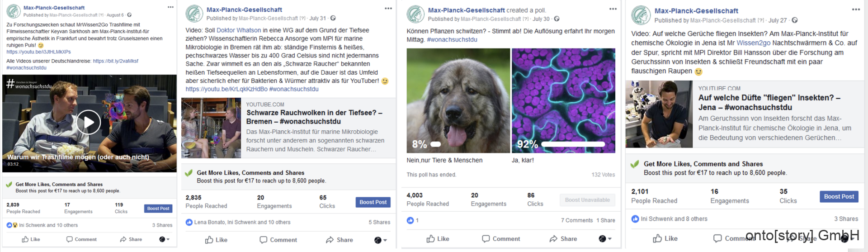The height and width of the screenshot is (252, 868).
Task: Share the poll post from July 30
Action: [x=563, y=239]
